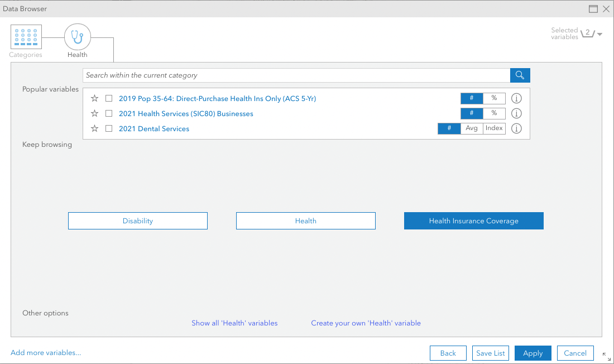This screenshot has width=614, height=364.
Task: Check 2021 Dental Services variable
Action: tap(109, 128)
